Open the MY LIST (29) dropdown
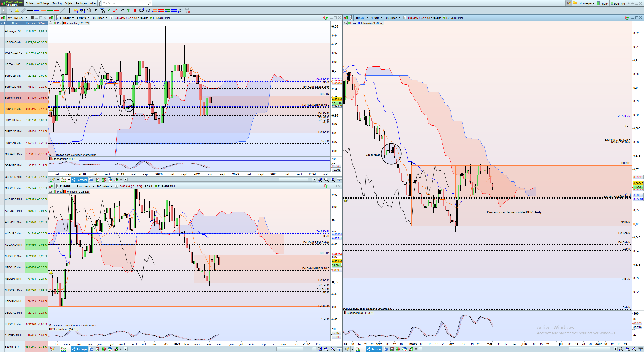644x352 pixels. click(17, 18)
